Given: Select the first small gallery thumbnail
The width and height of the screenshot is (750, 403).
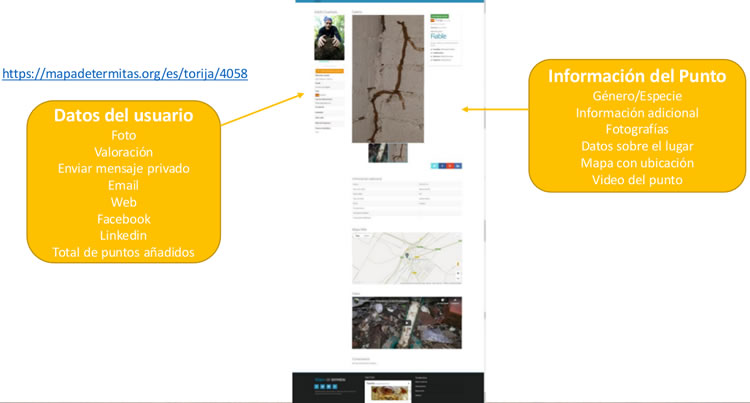Looking at the screenshot, I should (377, 152).
